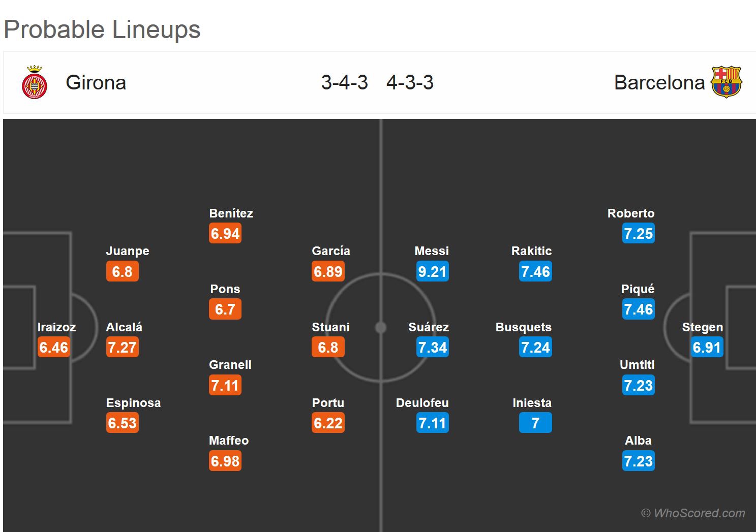The height and width of the screenshot is (532, 756).
Task: Click Girona's 3-4-3 formation text
Action: click(x=344, y=83)
